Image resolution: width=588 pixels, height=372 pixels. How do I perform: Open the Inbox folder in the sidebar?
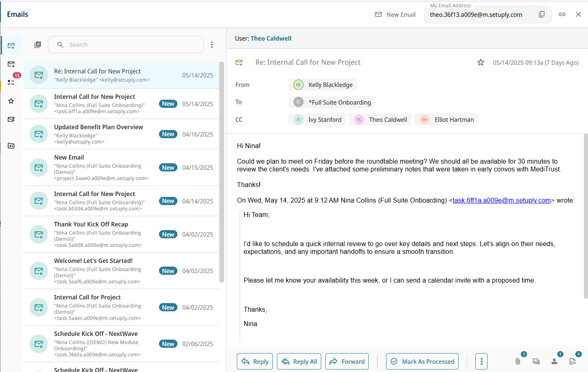11,45
